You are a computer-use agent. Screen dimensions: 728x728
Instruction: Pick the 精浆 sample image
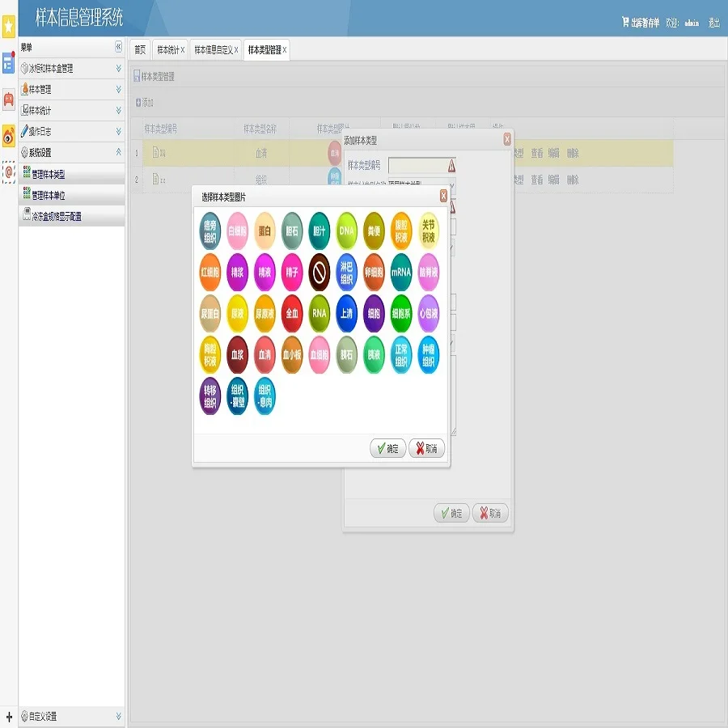coord(237,272)
